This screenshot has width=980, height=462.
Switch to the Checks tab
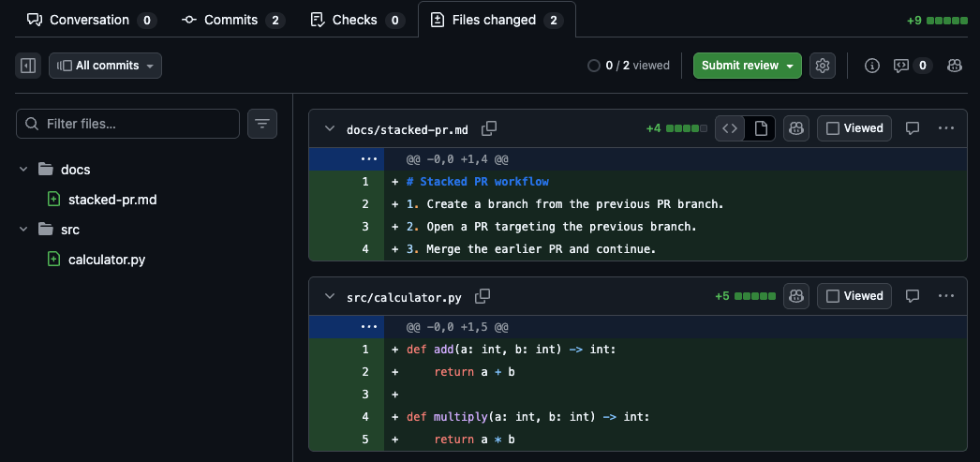tap(358, 20)
